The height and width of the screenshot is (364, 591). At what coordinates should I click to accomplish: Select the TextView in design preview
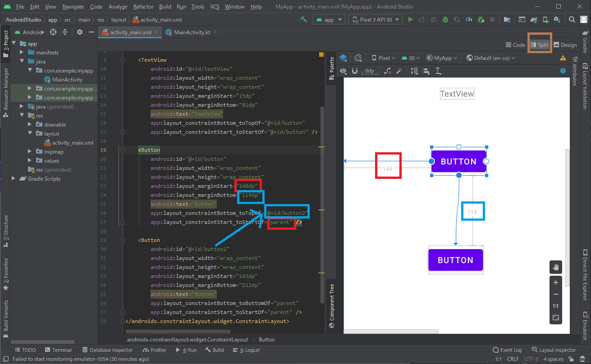457,94
